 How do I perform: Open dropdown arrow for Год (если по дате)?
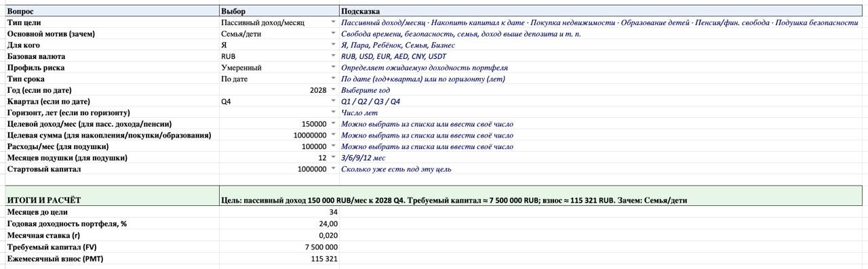(x=333, y=90)
